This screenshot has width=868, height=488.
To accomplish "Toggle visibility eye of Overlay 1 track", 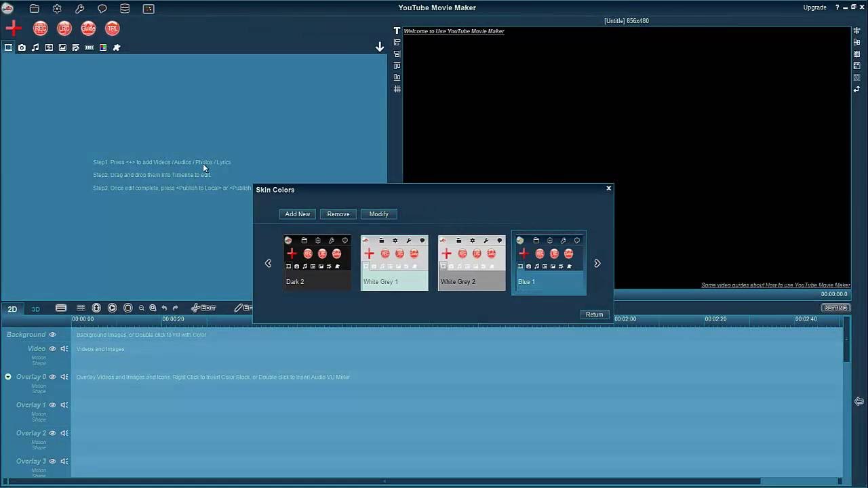I will coord(52,405).
